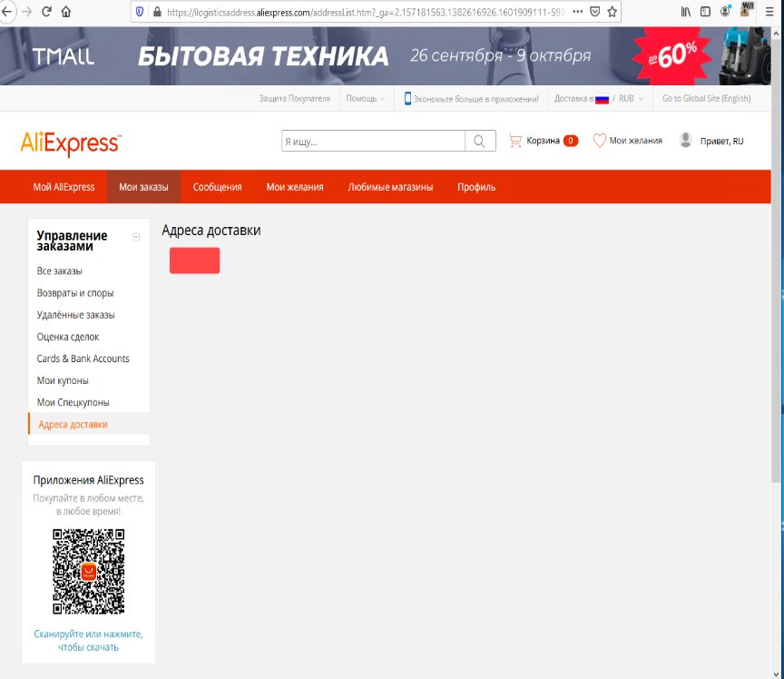This screenshot has width=784, height=679.
Task: Open the Firefox hamburger menu
Action: click(x=769, y=12)
